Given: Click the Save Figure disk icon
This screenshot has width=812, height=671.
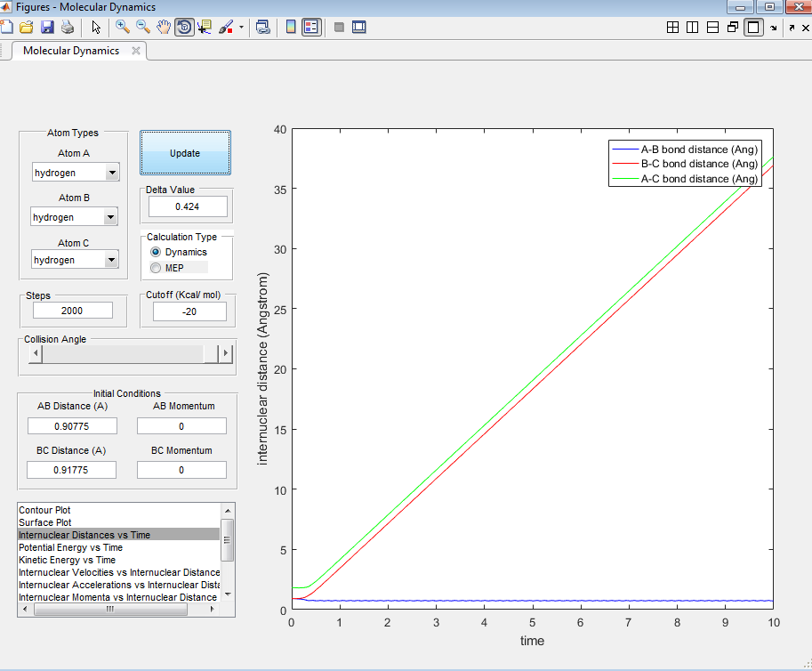Looking at the screenshot, I should pyautogui.click(x=48, y=27).
